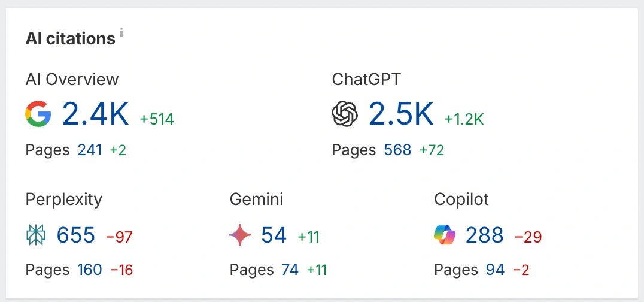Click the AI citations heading
Screen dimensions: 644x302
(70, 39)
